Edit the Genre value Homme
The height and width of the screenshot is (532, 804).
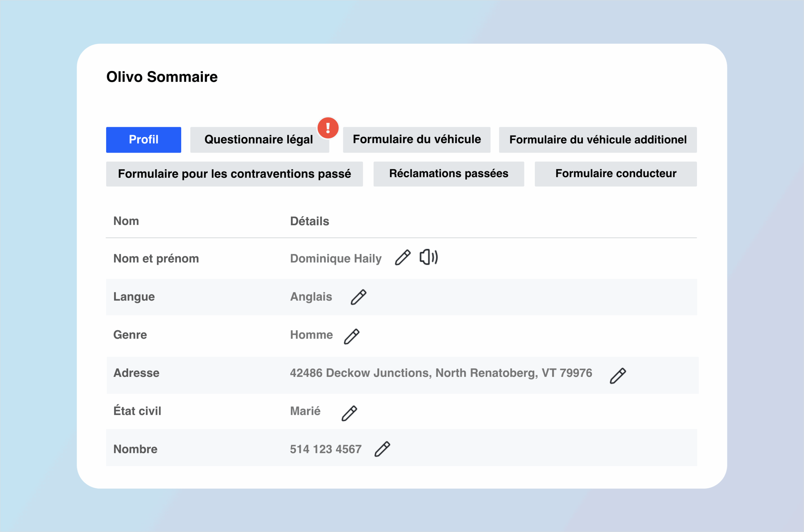(352, 335)
